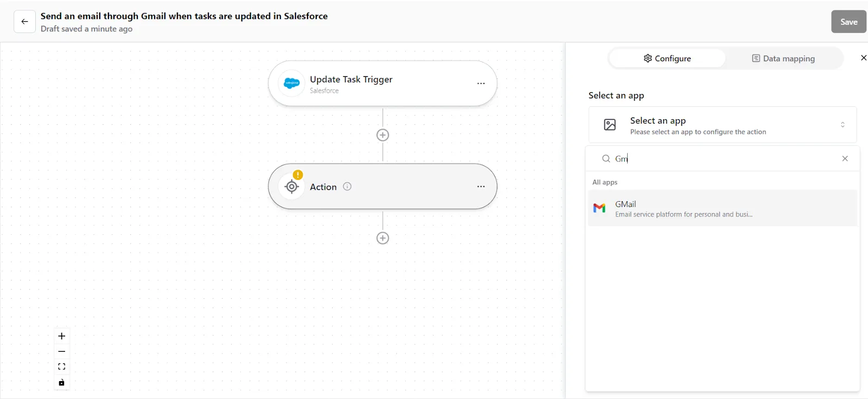
Task: Open the Action node options menu
Action: coord(481,186)
